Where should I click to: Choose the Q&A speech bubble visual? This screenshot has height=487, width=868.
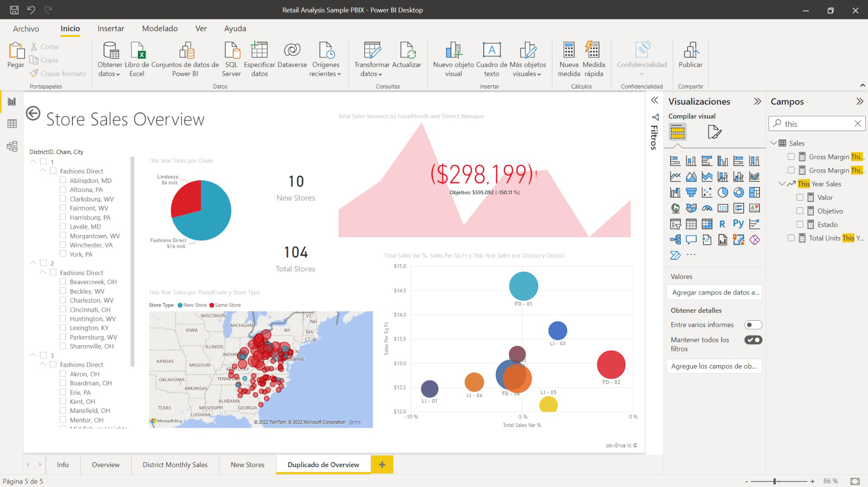[x=691, y=240]
